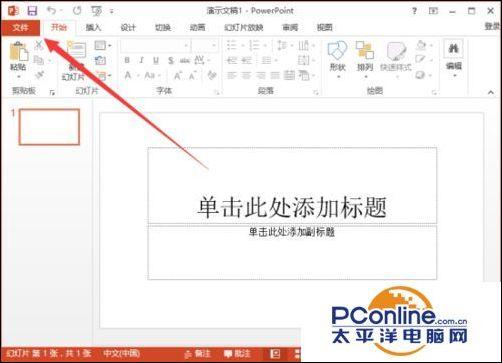Viewport: 502px width, 363px height.
Task: Open the 剪贴板 dialog launcher
Action: click(52, 93)
